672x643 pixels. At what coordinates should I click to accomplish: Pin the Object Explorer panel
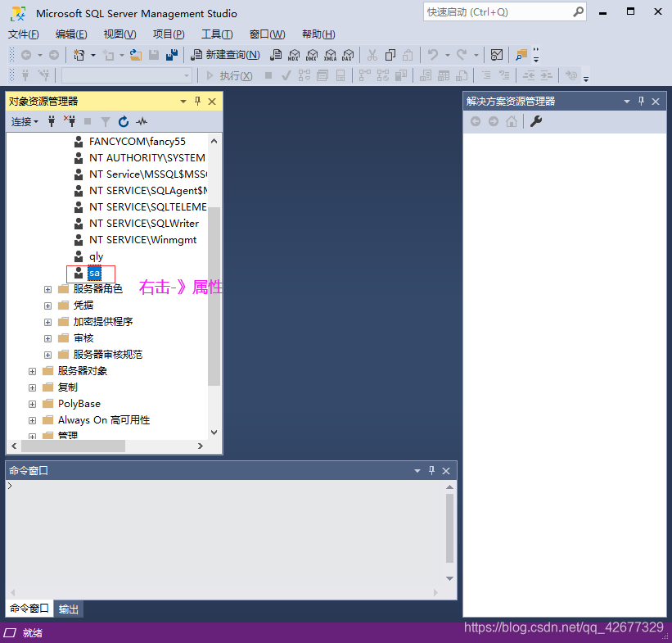pos(197,102)
